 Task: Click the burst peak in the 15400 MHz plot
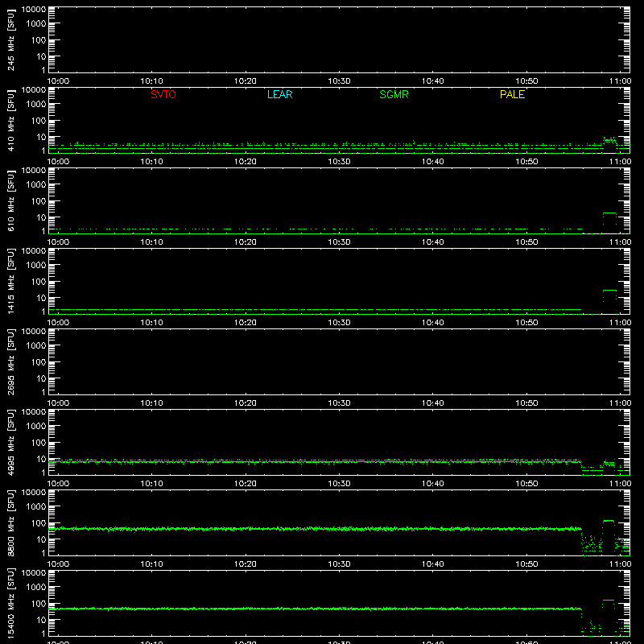[609, 600]
